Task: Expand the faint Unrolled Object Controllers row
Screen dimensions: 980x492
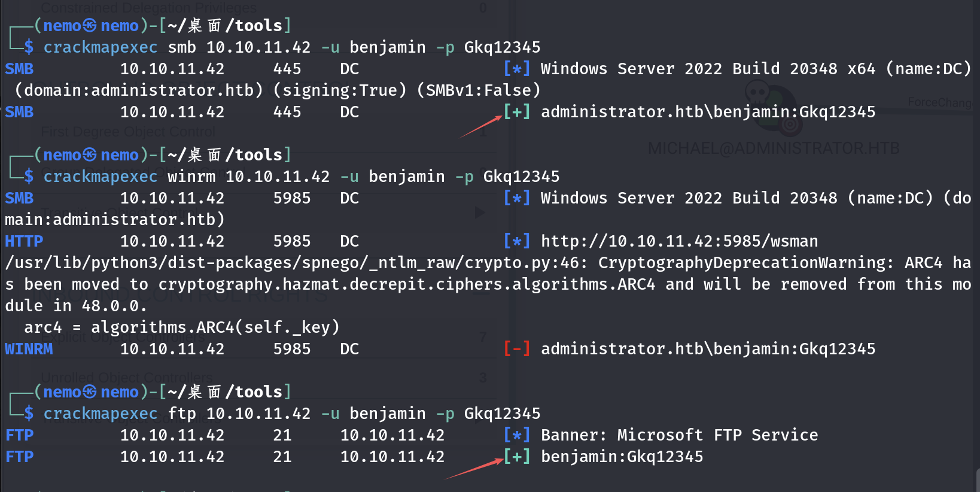Action: click(x=127, y=378)
